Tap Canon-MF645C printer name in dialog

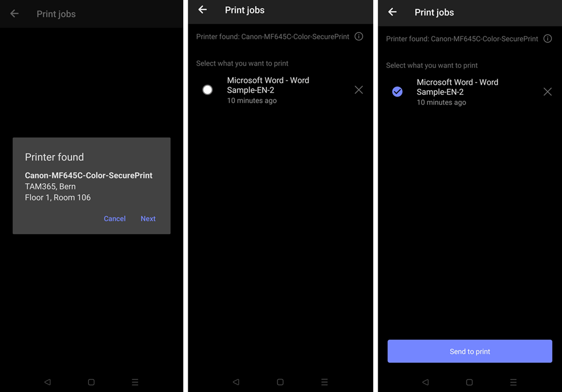click(89, 175)
